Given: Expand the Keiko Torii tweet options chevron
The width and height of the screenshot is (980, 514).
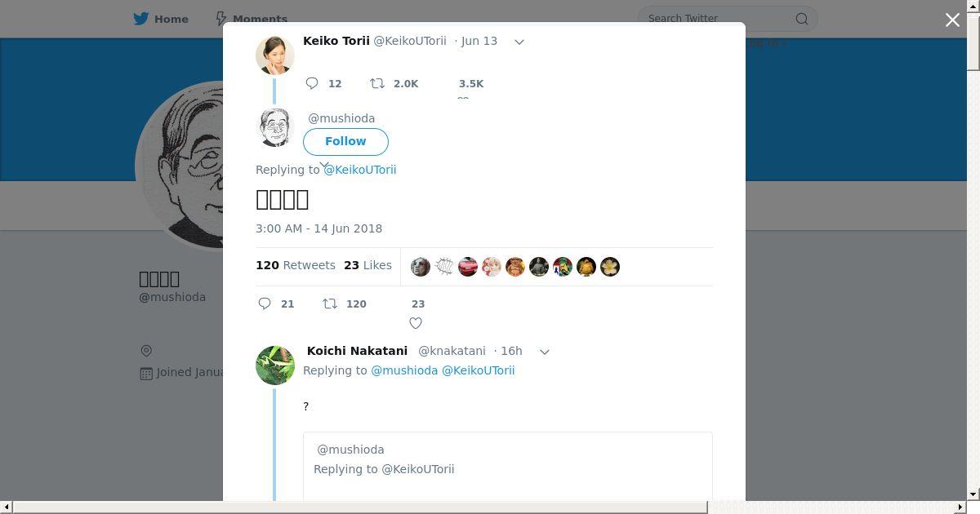Looking at the screenshot, I should tap(519, 42).
